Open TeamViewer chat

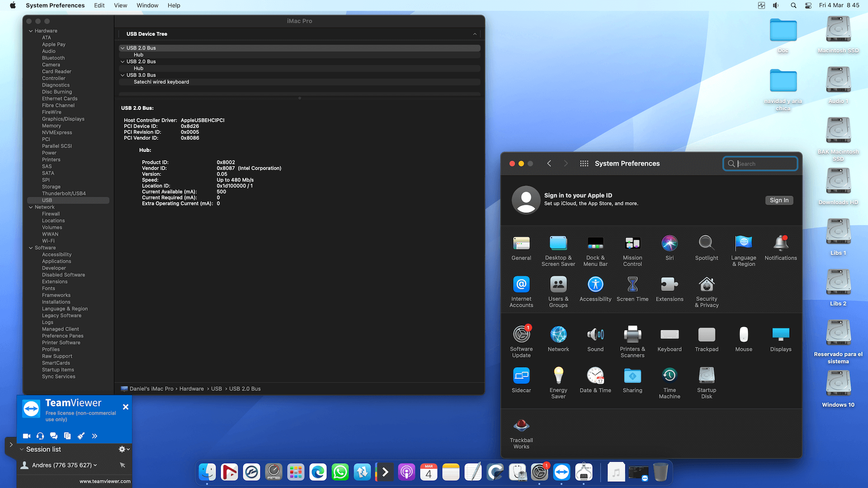pyautogui.click(x=54, y=436)
